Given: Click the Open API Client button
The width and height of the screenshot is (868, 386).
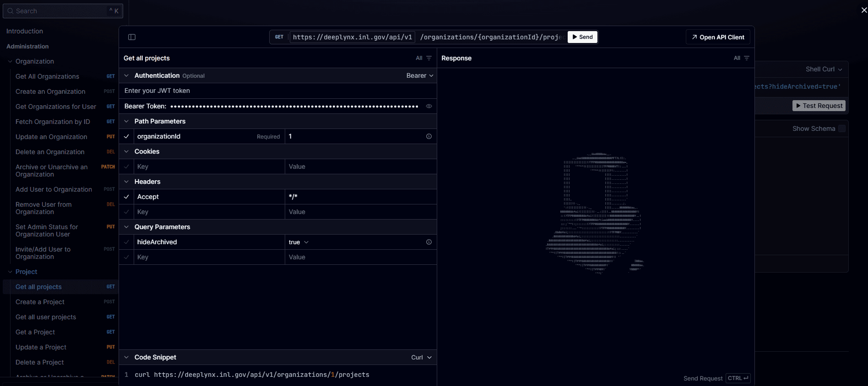Looking at the screenshot, I should pyautogui.click(x=717, y=37).
